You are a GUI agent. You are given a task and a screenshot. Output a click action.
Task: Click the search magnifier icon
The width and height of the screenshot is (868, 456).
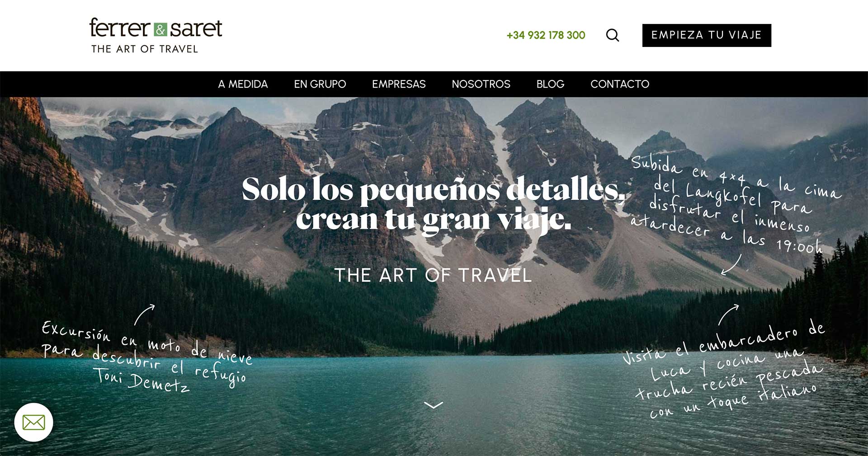coord(613,35)
